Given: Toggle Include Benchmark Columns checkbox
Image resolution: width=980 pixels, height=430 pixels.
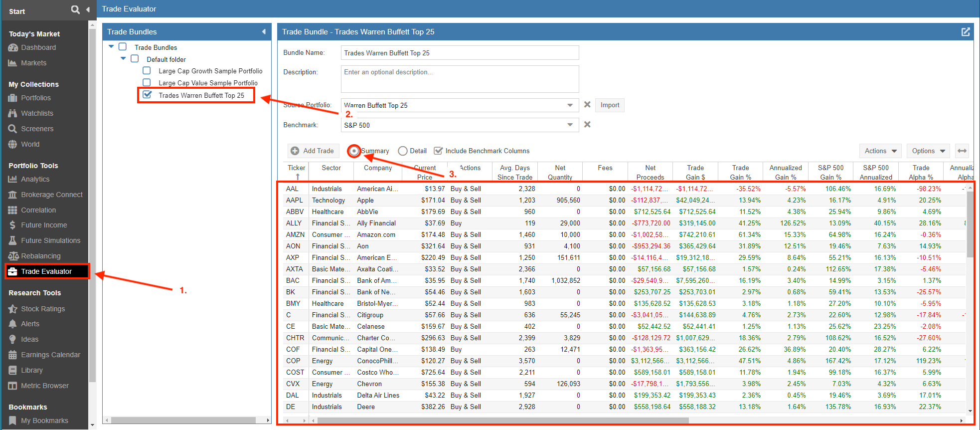Looking at the screenshot, I should 438,151.
